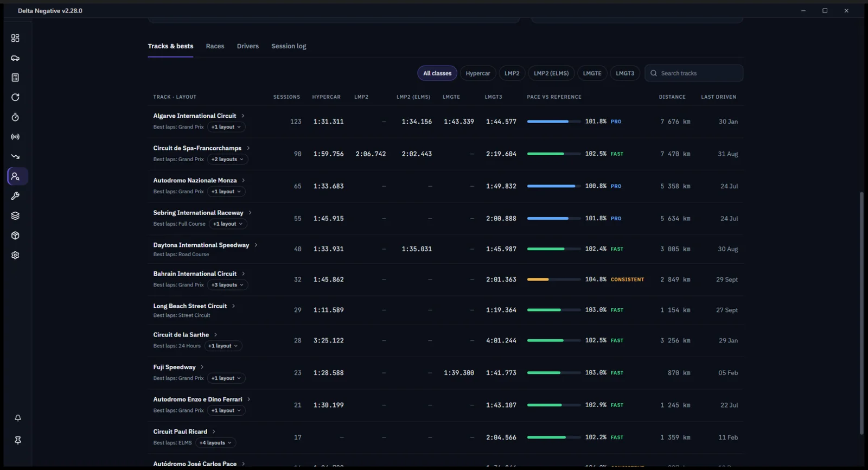The image size is (868, 470).
Task: Expand Daytona International Speedway chevron
Action: (256, 245)
